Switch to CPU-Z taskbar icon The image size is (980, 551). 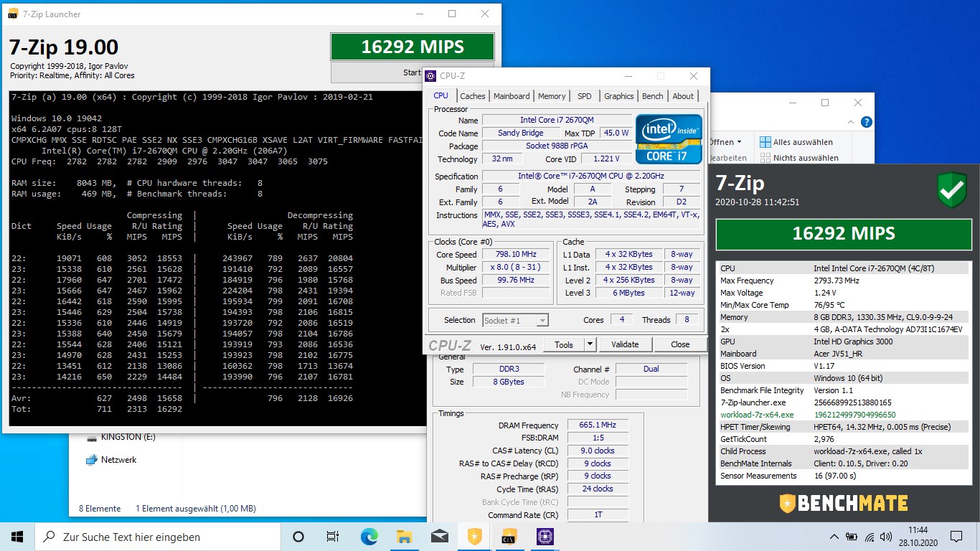[x=545, y=537]
